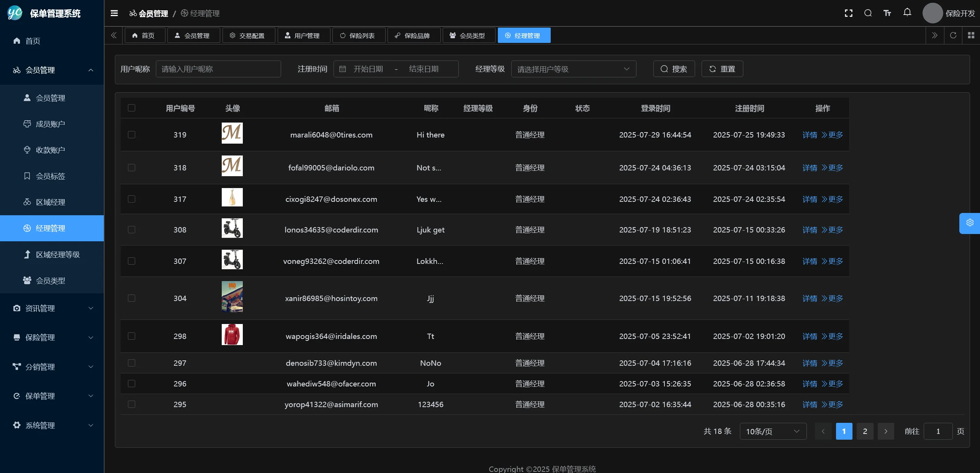The height and width of the screenshot is (473, 980).
Task: Click the fullscreen toggle icon
Action: coord(848,13)
